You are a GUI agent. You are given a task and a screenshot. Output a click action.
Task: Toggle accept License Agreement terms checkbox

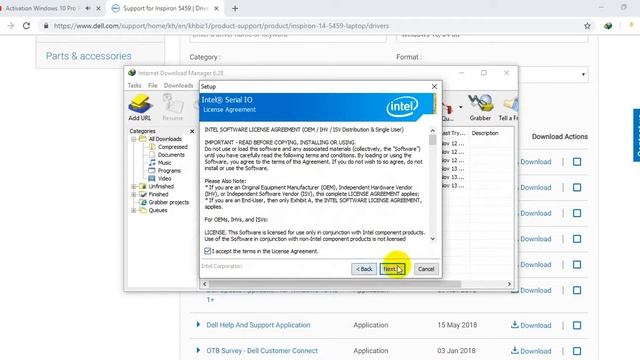tap(208, 251)
